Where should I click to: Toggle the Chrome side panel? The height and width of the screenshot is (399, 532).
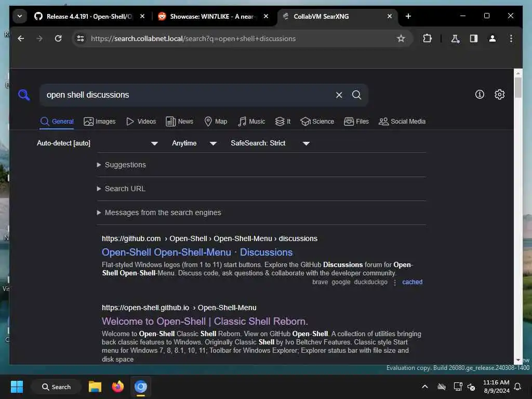click(474, 38)
